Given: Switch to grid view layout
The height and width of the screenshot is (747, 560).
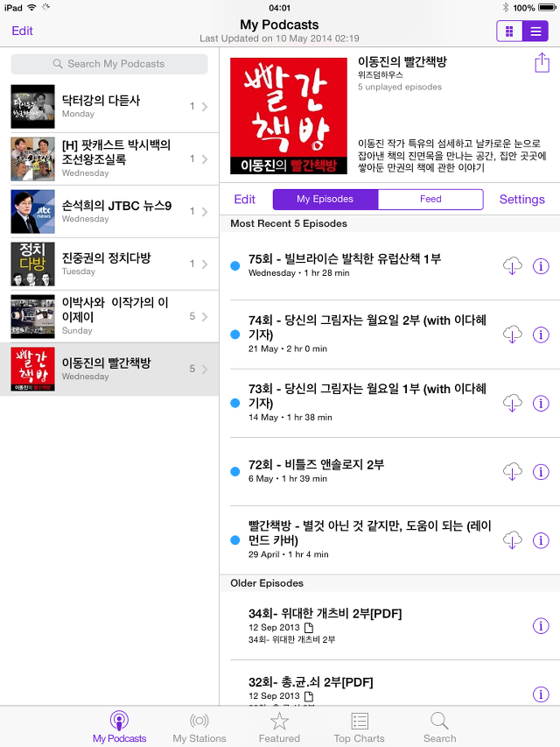Looking at the screenshot, I should coord(509,32).
